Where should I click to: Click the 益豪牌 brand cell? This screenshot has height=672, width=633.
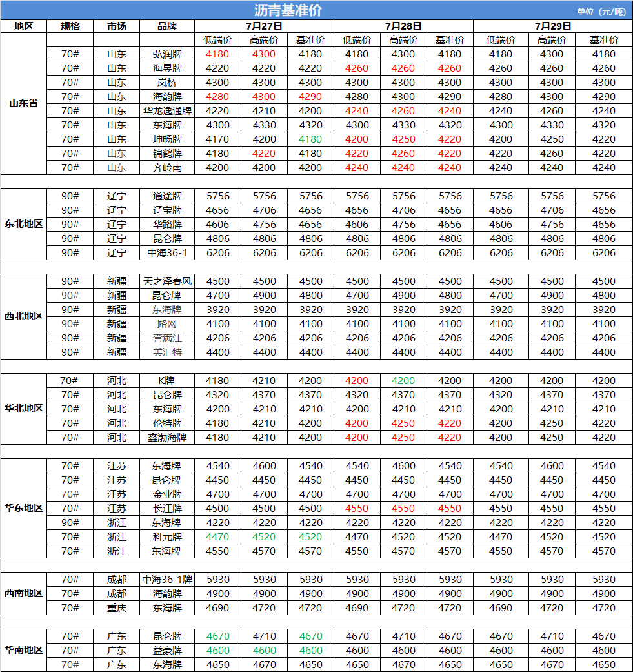(x=167, y=651)
